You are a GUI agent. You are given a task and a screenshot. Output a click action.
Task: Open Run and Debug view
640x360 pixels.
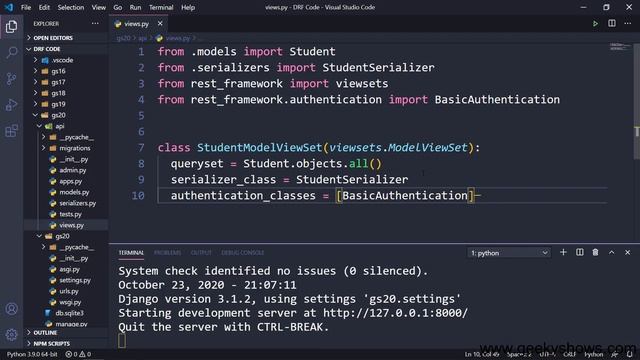pyautogui.click(x=11, y=105)
